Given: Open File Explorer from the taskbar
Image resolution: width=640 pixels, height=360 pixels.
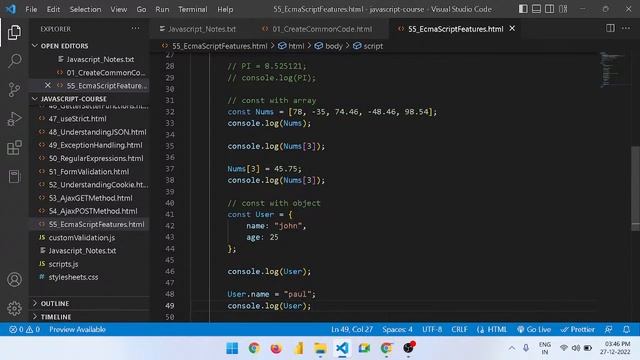Looking at the screenshot, I should coord(320,348).
